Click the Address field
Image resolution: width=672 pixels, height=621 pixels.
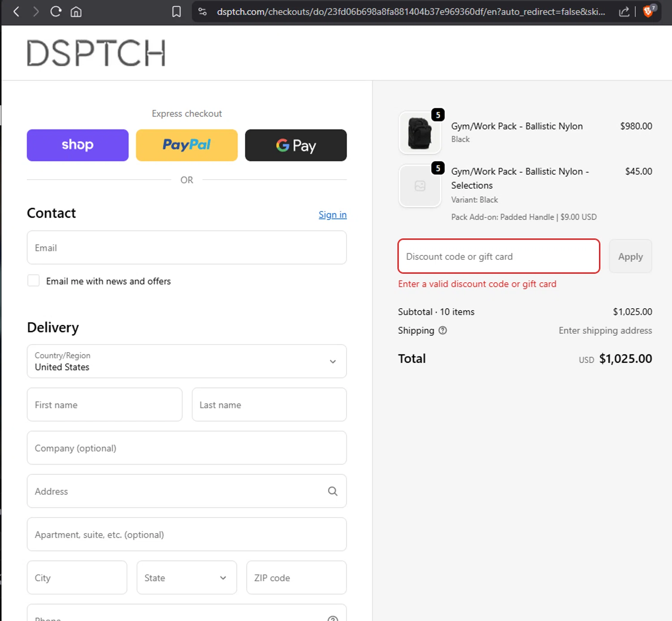[187, 491]
